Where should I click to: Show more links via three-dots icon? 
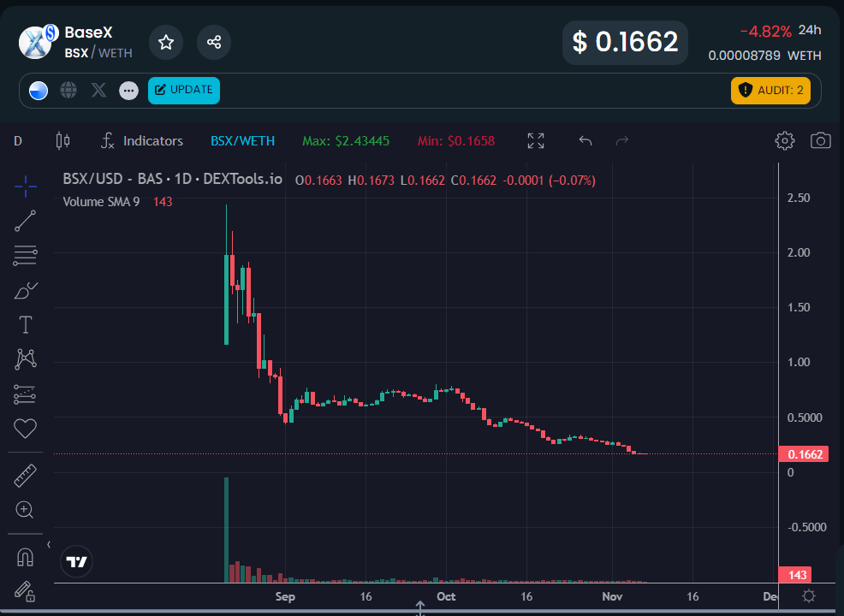click(x=128, y=91)
